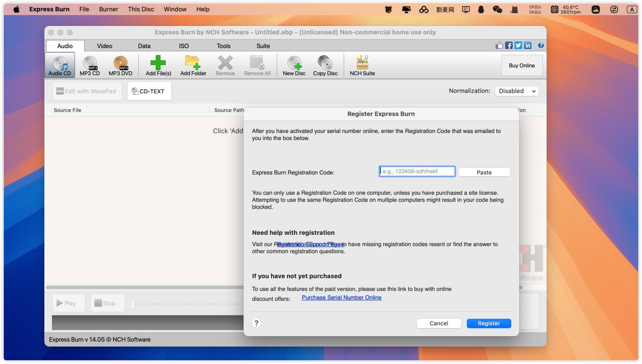This screenshot has height=364, width=642.
Task: Start a New Disc project
Action: (x=294, y=65)
